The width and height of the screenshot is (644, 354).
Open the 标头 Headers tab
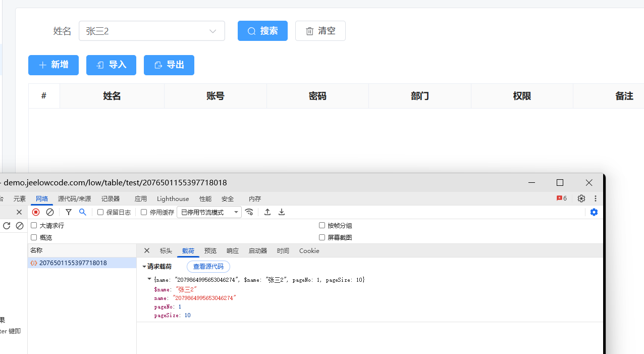(166, 250)
